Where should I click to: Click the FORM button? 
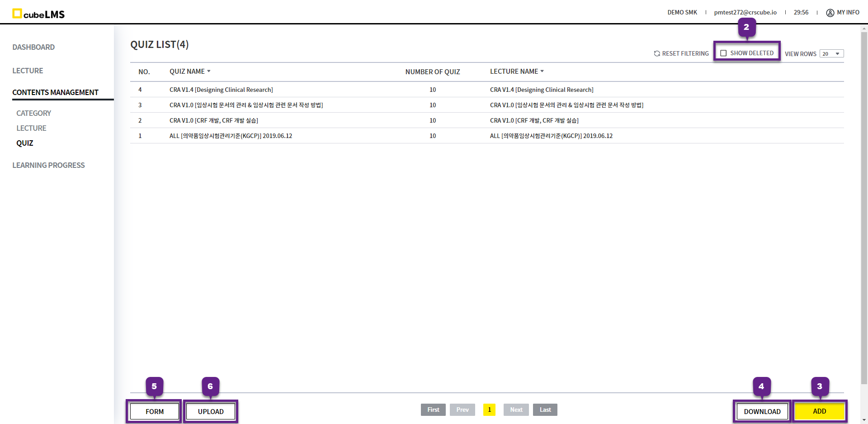pyautogui.click(x=155, y=411)
